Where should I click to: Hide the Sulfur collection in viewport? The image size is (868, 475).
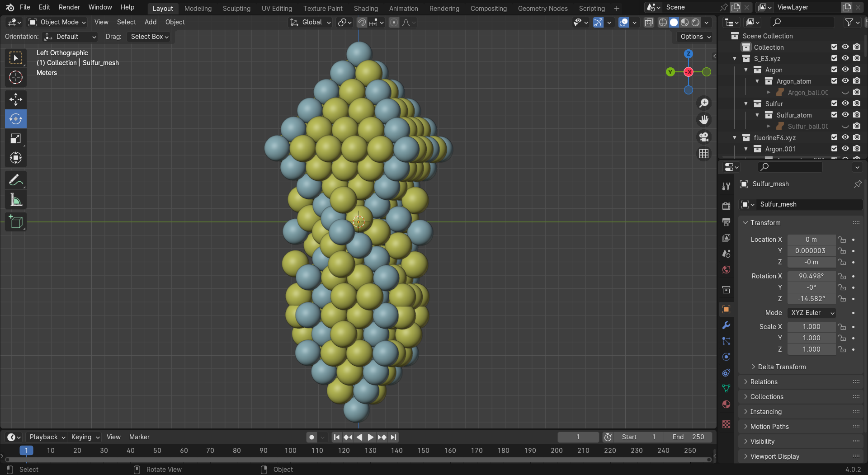click(845, 103)
